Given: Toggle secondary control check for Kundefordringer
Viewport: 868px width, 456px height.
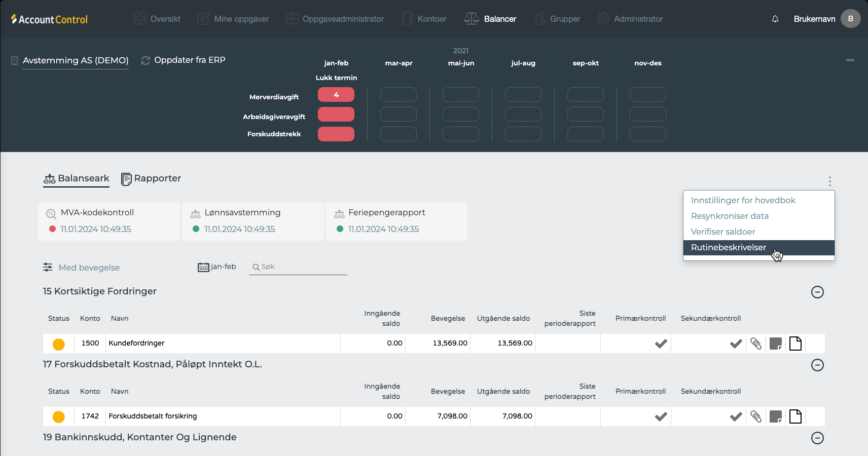Looking at the screenshot, I should coord(736,344).
